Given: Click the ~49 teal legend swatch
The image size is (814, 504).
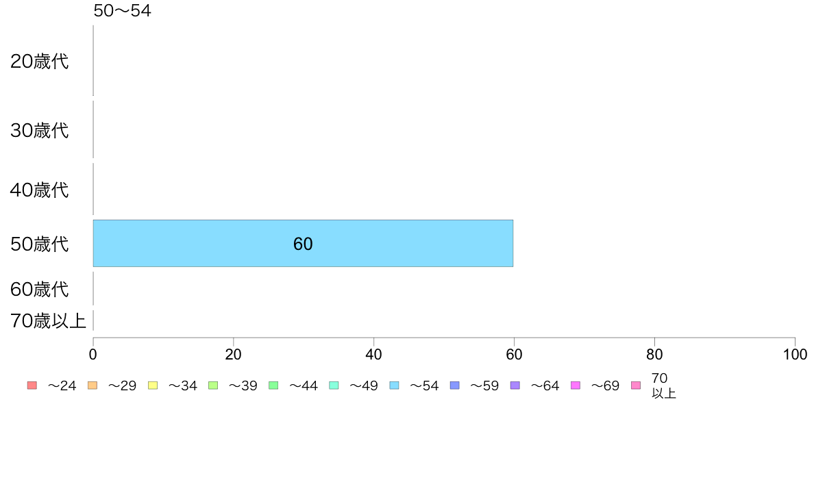Looking at the screenshot, I should click(334, 385).
